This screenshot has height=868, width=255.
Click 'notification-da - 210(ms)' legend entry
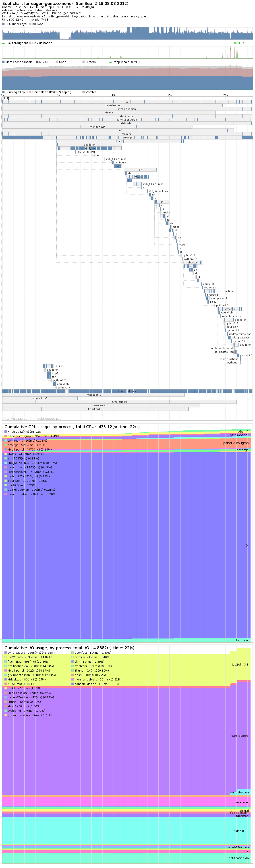(29, 666)
